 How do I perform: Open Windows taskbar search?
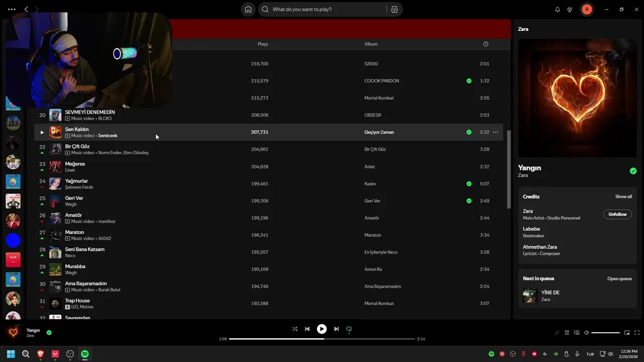(26, 354)
